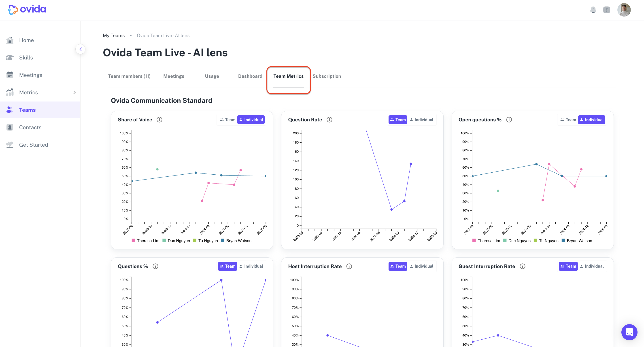Click Theresa Lim pink swatch in Share of Voice legend

coord(134,241)
